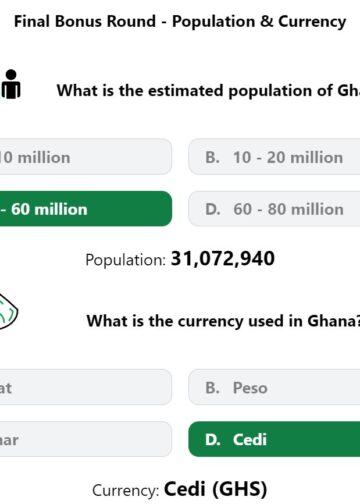Click letter B beside Peso

coord(212,388)
